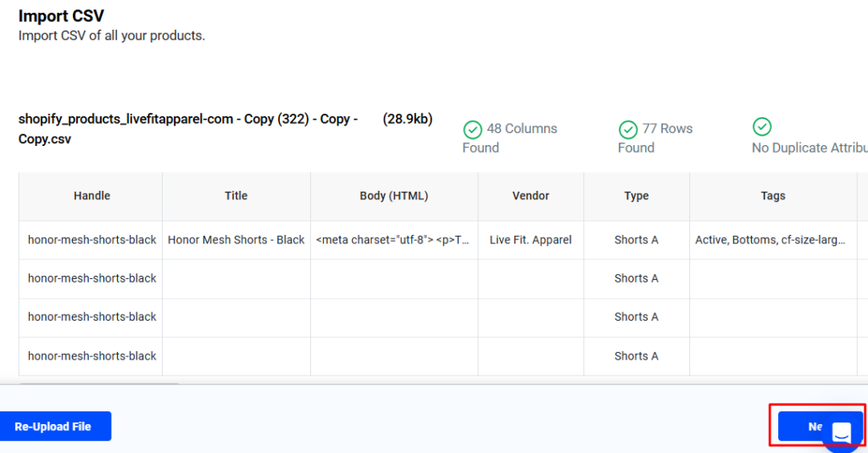Image resolution: width=868 pixels, height=453 pixels.
Task: Click the uploaded CSV file name
Action: pos(188,129)
